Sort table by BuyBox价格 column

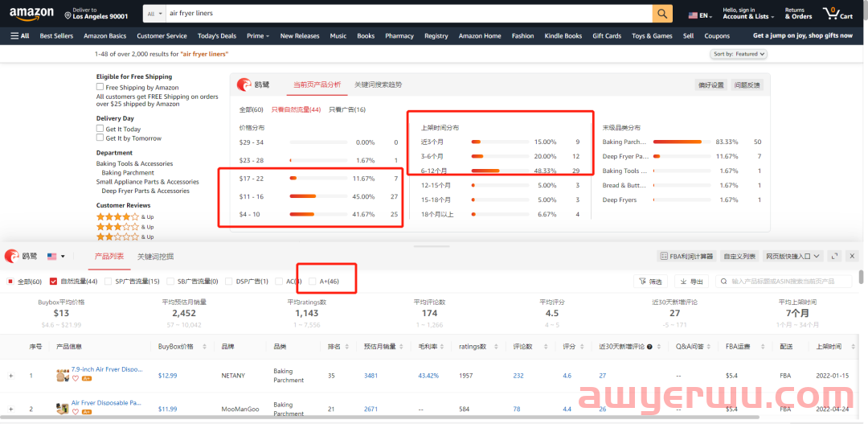[203, 347]
